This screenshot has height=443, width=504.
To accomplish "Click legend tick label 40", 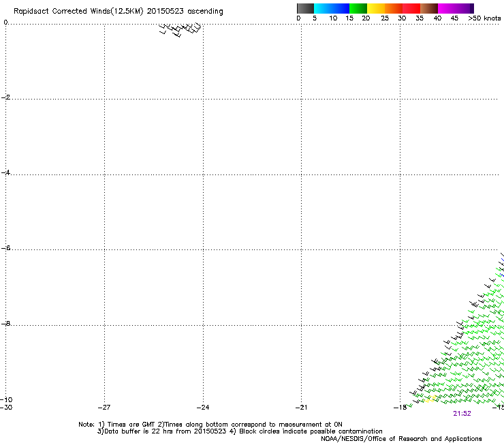I will [437, 18].
